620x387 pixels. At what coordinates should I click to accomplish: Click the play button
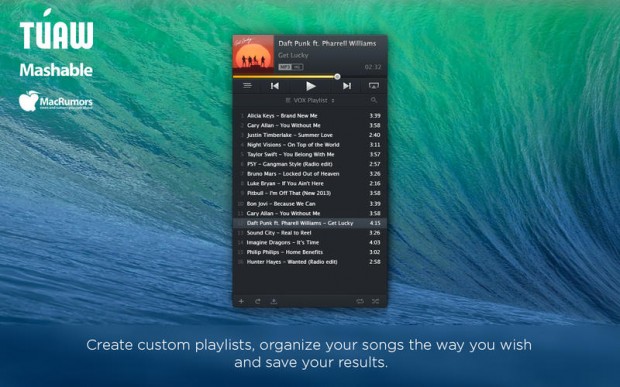coord(311,86)
